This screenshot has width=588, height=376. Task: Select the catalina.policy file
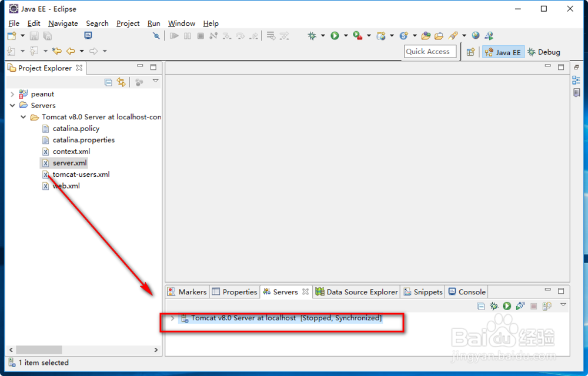(x=76, y=129)
